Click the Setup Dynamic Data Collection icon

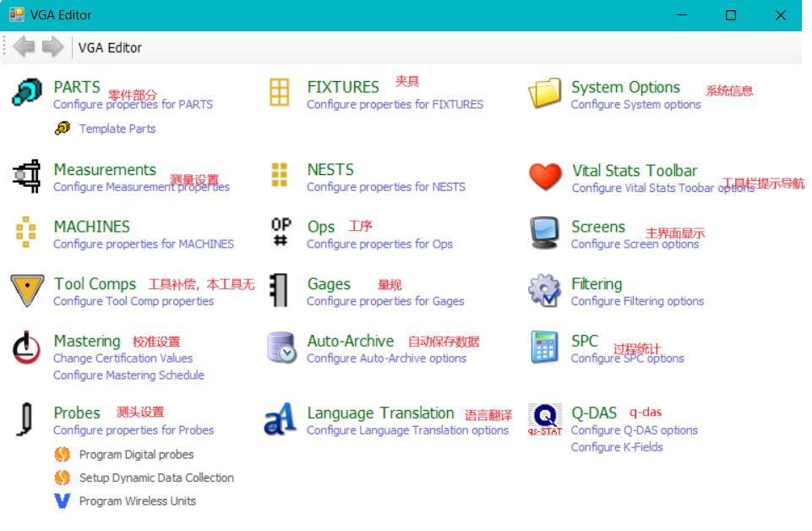(x=63, y=478)
